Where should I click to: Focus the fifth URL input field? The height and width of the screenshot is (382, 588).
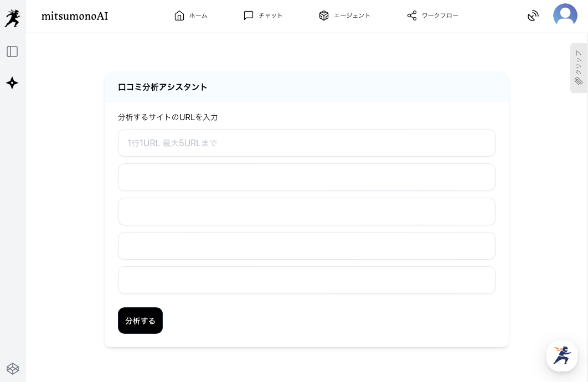click(306, 280)
